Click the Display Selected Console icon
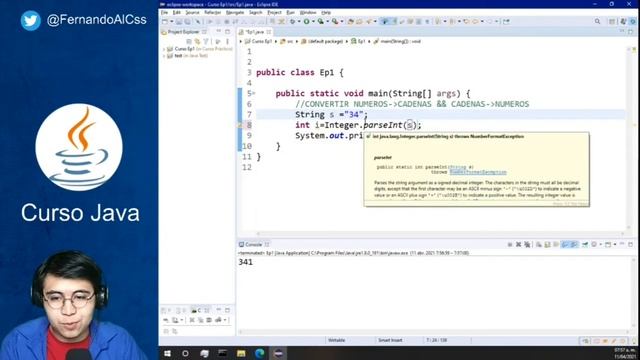Screen dimensions: 640x360 pos(594,244)
